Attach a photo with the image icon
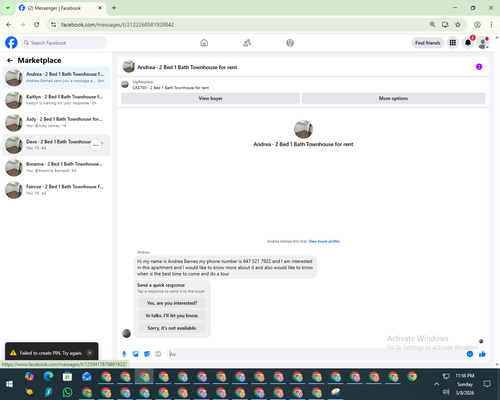 pos(136,354)
